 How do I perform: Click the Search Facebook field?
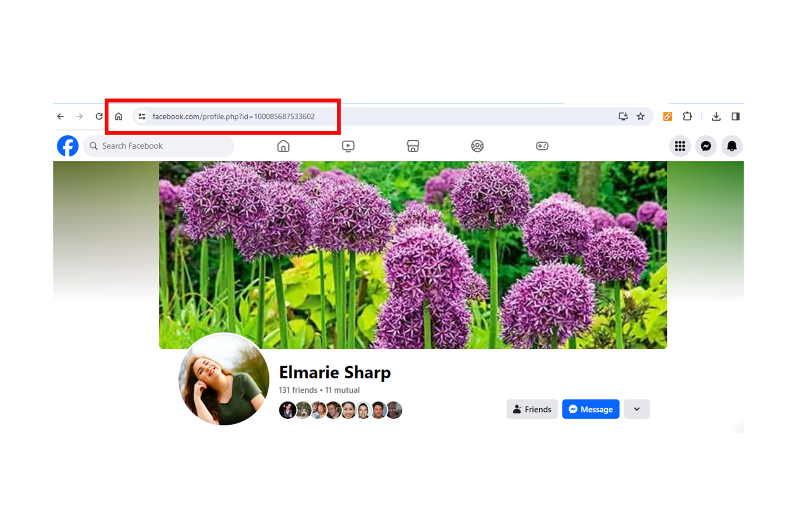(158, 146)
